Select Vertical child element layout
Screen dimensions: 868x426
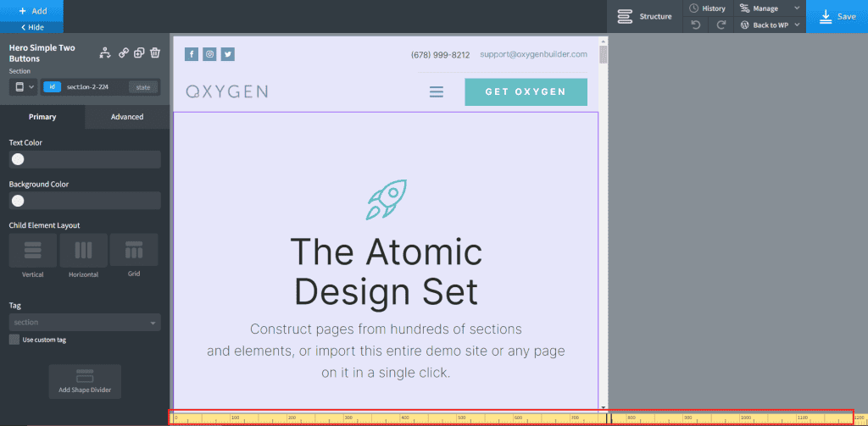click(33, 250)
